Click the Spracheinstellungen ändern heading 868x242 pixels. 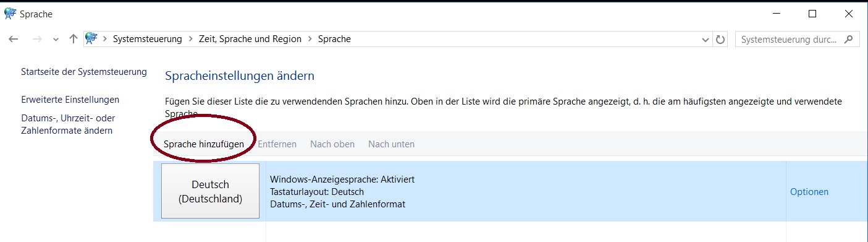point(240,76)
